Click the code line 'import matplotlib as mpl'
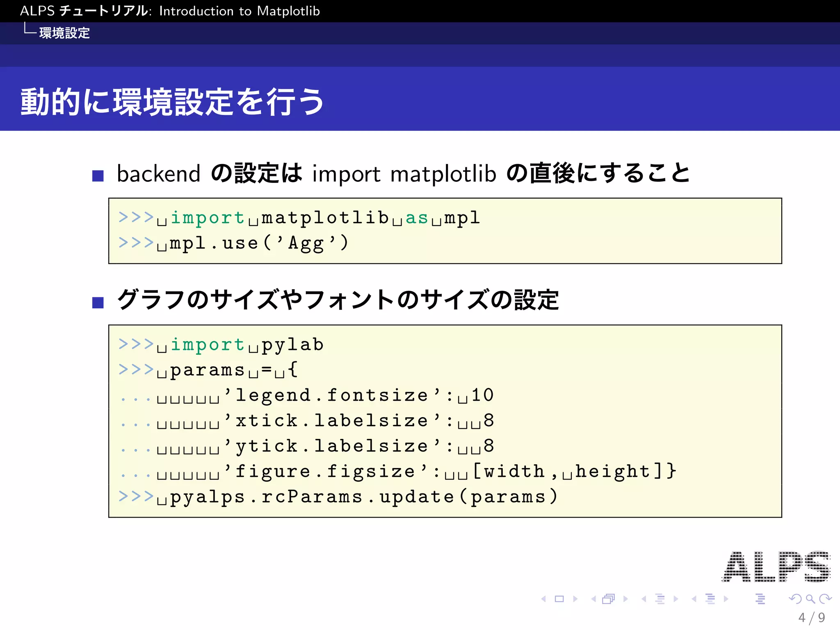Viewport: 840px width, 630px height. tap(299, 218)
